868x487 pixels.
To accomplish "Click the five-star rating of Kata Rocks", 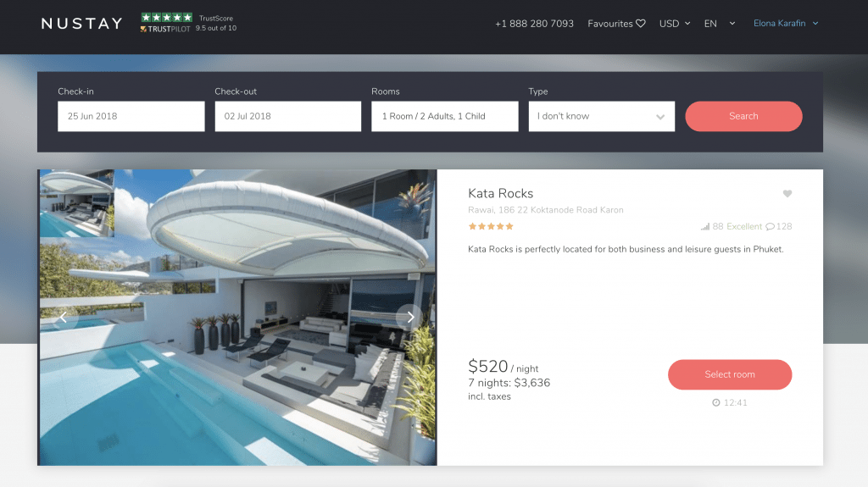I will point(491,226).
